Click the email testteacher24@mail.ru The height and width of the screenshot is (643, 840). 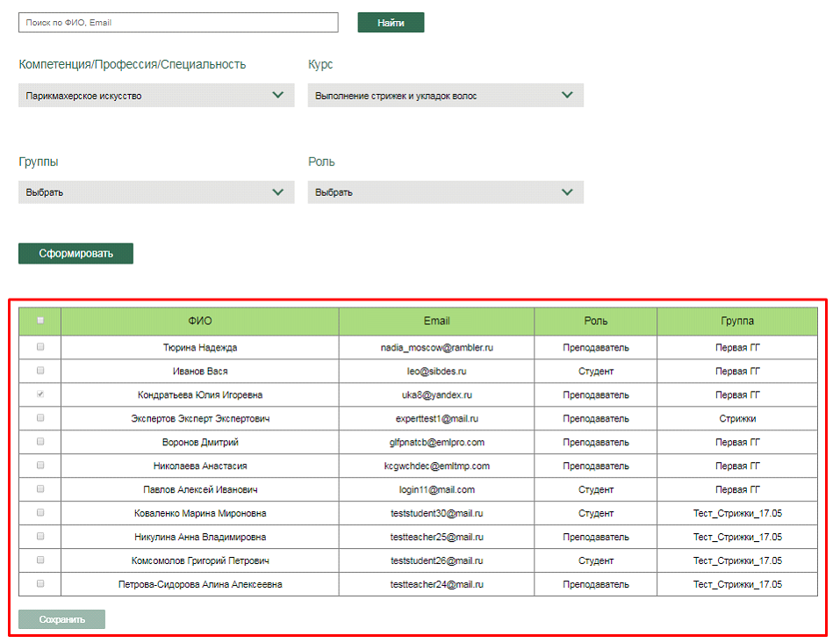coord(436,584)
